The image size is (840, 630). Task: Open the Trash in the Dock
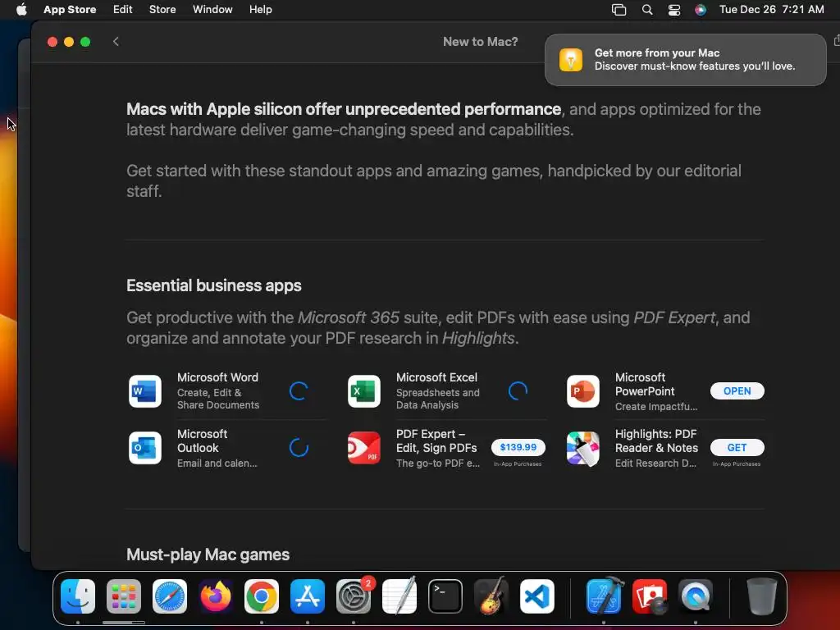[x=762, y=596]
